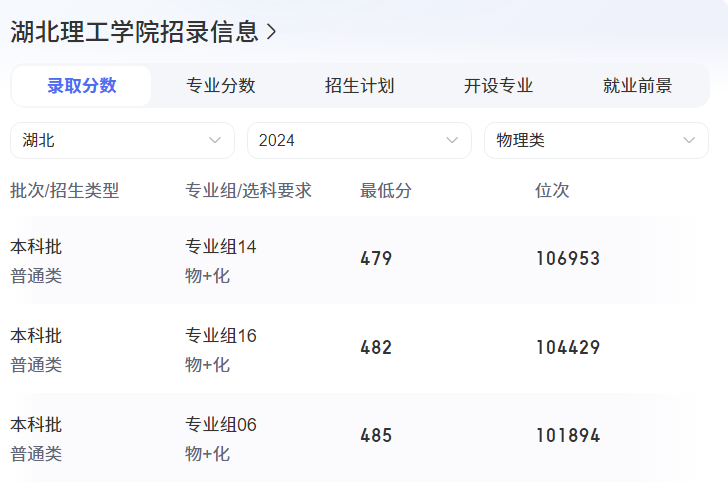Click 普通类 in the 专业组06 row
The width and height of the screenshot is (728, 498).
point(36,454)
